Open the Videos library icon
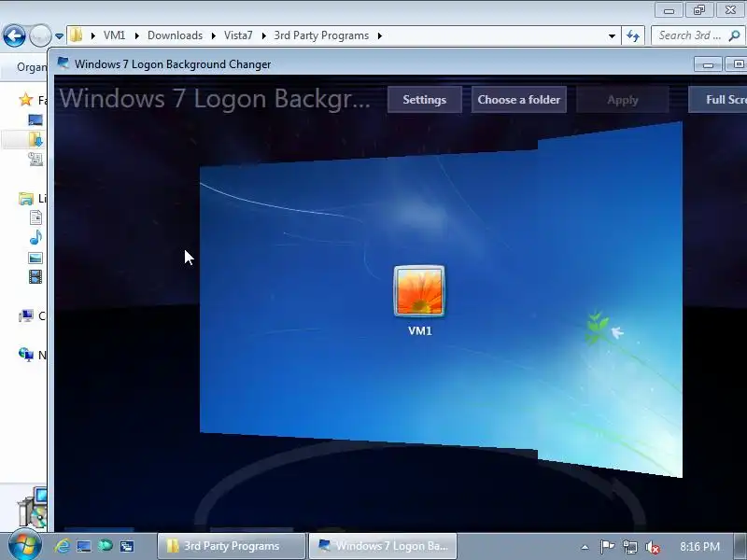This screenshot has width=747, height=560. click(35, 276)
